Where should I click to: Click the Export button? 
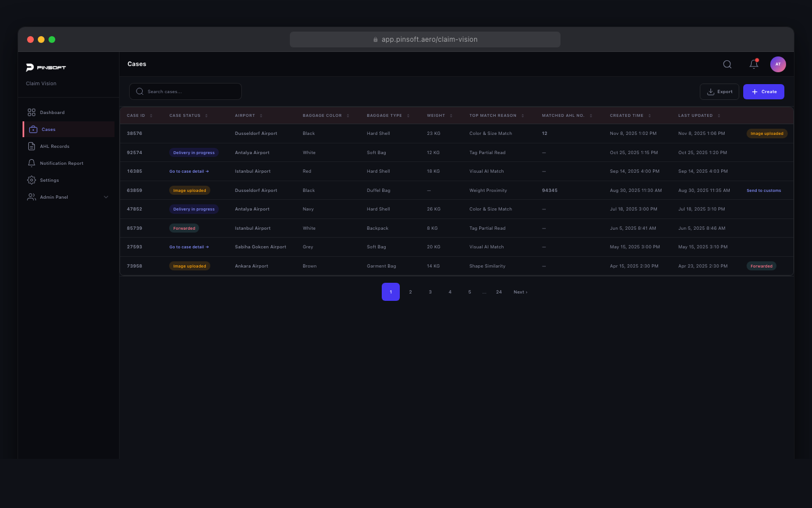[x=720, y=91]
